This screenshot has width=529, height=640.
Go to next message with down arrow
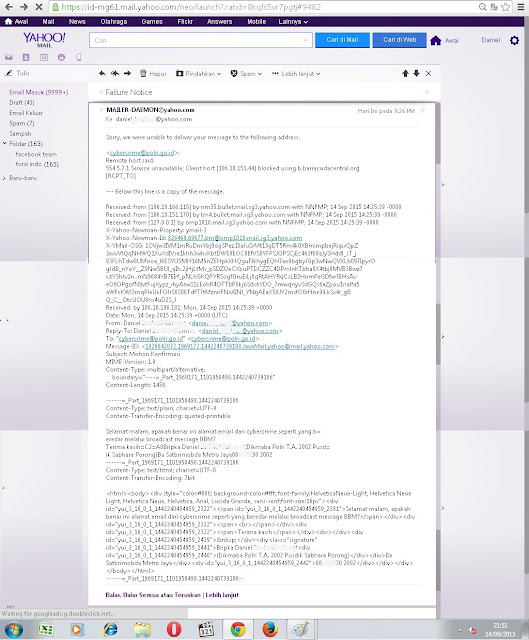click(416, 73)
